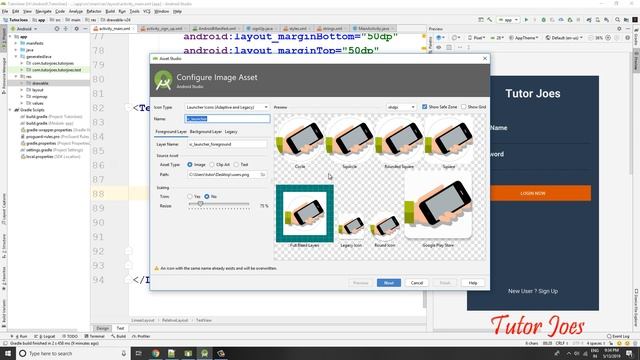Click the Project panel gear icon
Viewport: 640px width, 360px height.
76,29
